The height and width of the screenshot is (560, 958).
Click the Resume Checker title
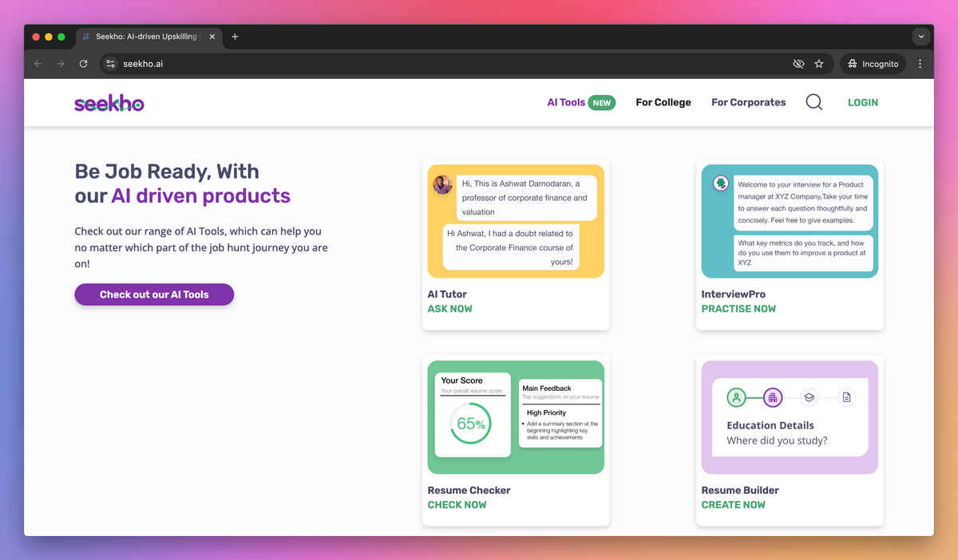point(469,491)
